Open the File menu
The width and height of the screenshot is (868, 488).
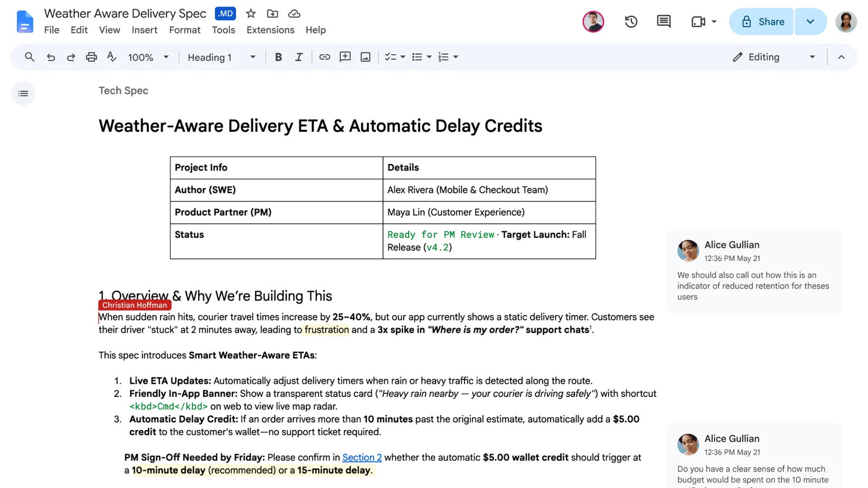[52, 30]
